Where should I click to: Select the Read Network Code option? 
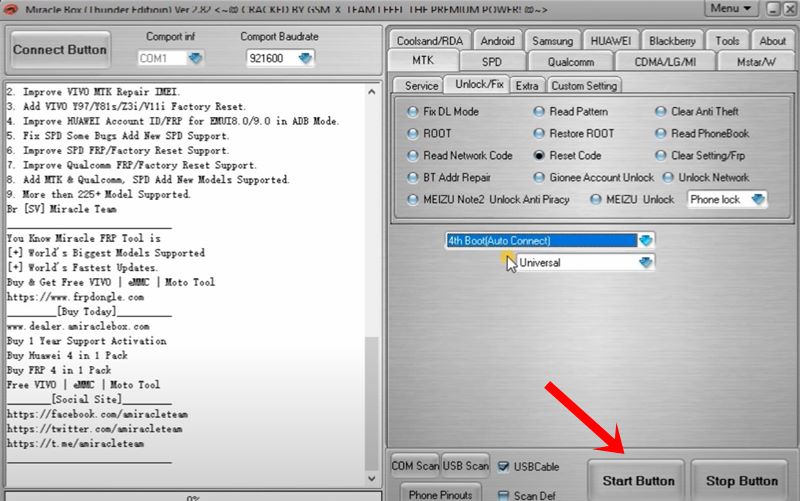pyautogui.click(x=460, y=156)
